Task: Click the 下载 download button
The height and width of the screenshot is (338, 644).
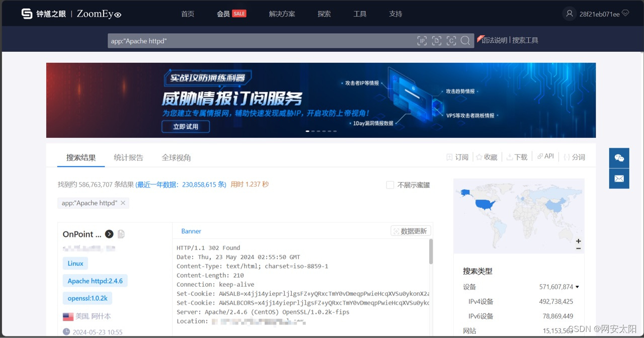Action: tap(517, 157)
